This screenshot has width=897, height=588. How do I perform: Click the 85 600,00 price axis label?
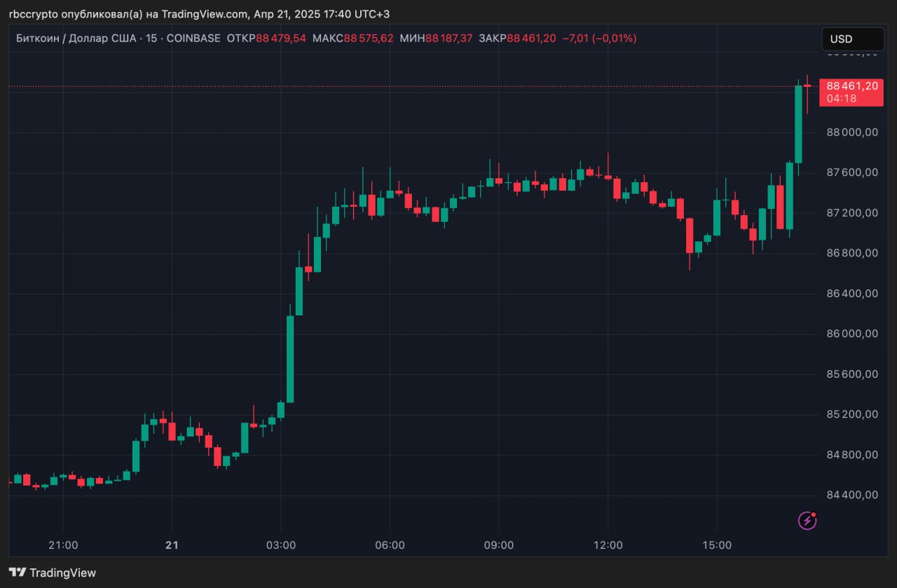click(852, 374)
